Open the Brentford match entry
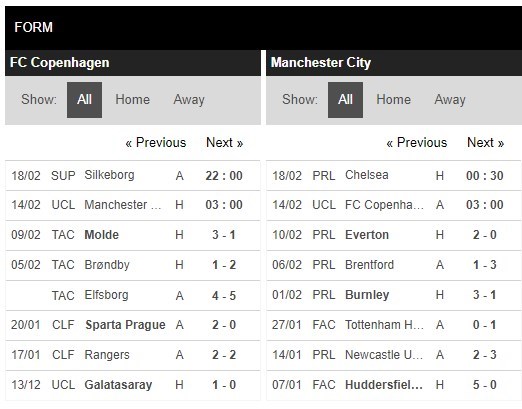The width and height of the screenshot is (522, 409). tap(394, 265)
